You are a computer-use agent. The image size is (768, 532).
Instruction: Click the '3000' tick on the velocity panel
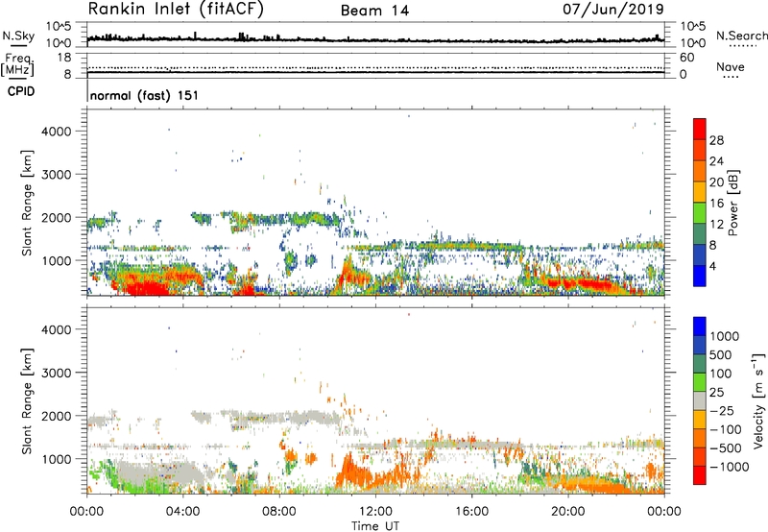click(57, 373)
